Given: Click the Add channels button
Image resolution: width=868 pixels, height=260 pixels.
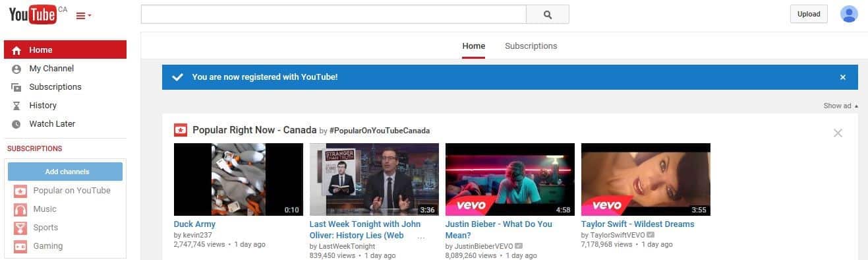Looking at the screenshot, I should coord(65,172).
